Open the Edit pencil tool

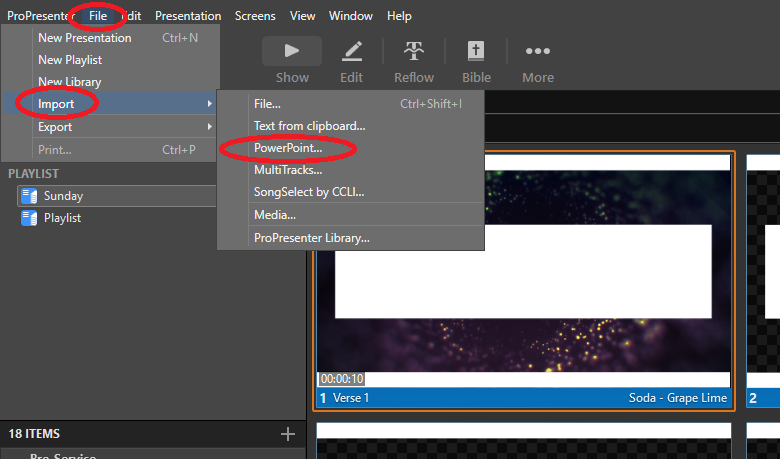(x=352, y=51)
